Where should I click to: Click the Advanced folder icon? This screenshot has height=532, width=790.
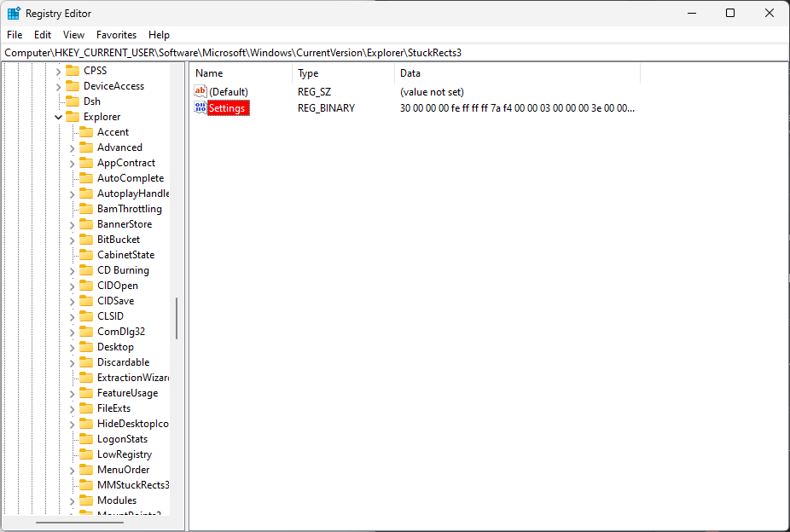click(86, 147)
